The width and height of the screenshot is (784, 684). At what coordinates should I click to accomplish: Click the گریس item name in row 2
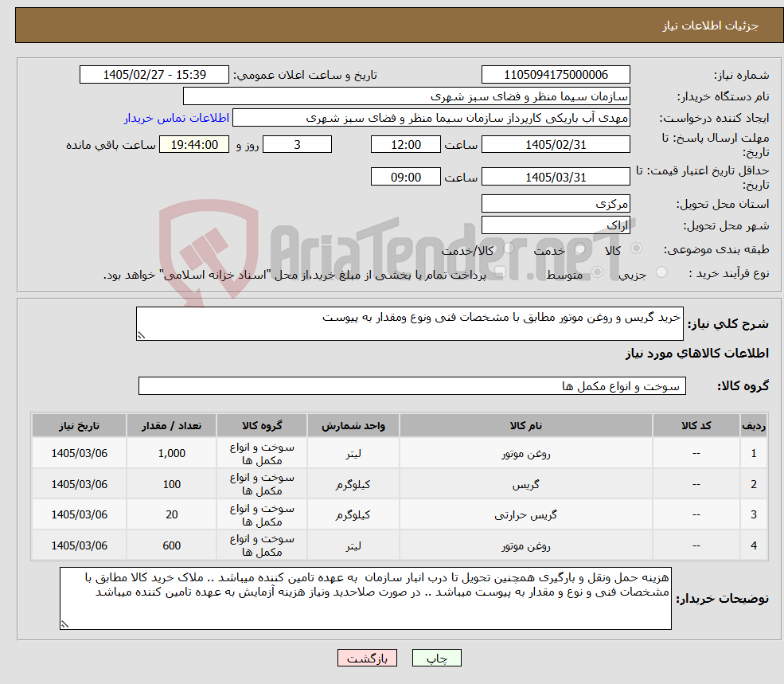pos(526,484)
